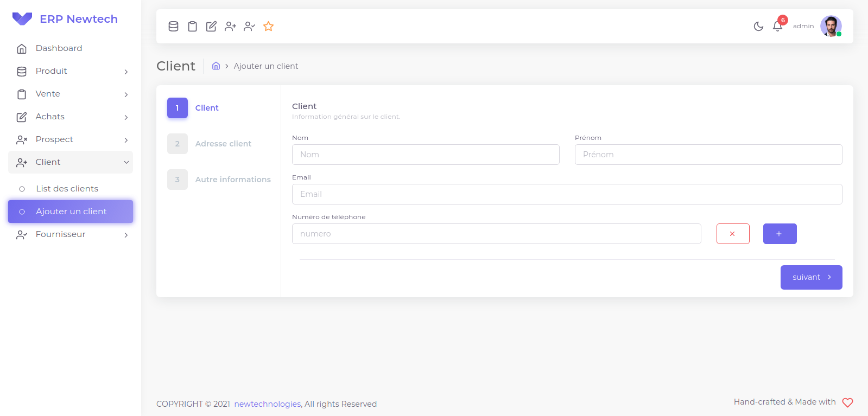Click the orange star bookmark icon
The width and height of the screenshot is (868, 416).
coord(268,26)
